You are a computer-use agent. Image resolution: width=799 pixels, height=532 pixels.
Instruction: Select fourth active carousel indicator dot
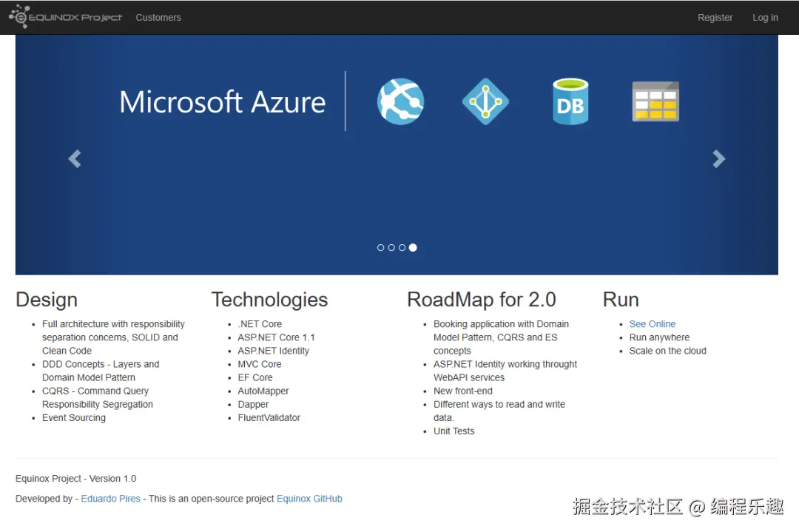click(x=413, y=248)
